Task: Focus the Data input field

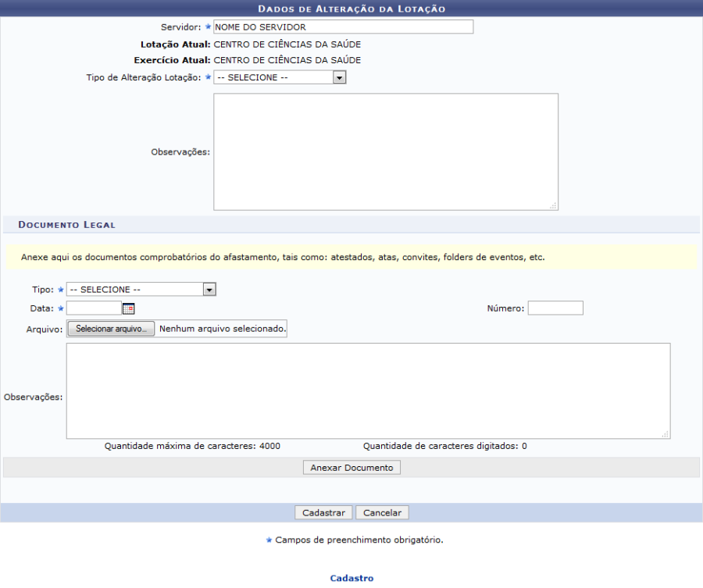Action: pos(94,308)
